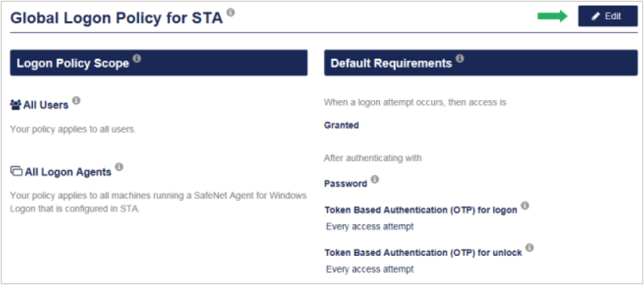Click the Granted access value

point(341,125)
